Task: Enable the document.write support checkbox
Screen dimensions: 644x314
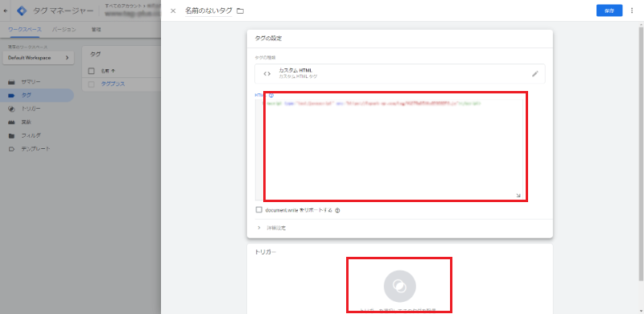Action: tap(258, 209)
